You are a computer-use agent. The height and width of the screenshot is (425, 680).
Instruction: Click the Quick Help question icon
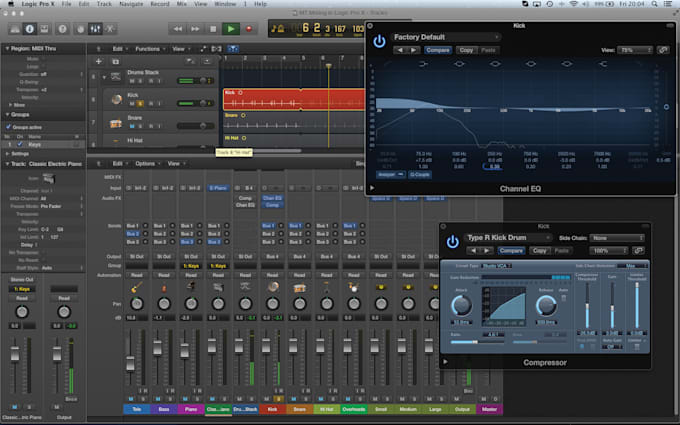click(62, 29)
